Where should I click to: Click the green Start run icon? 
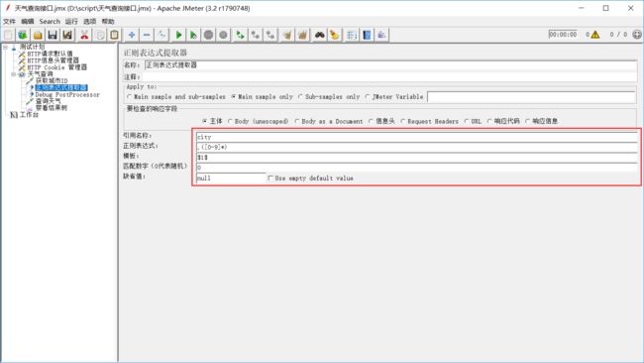(178, 35)
